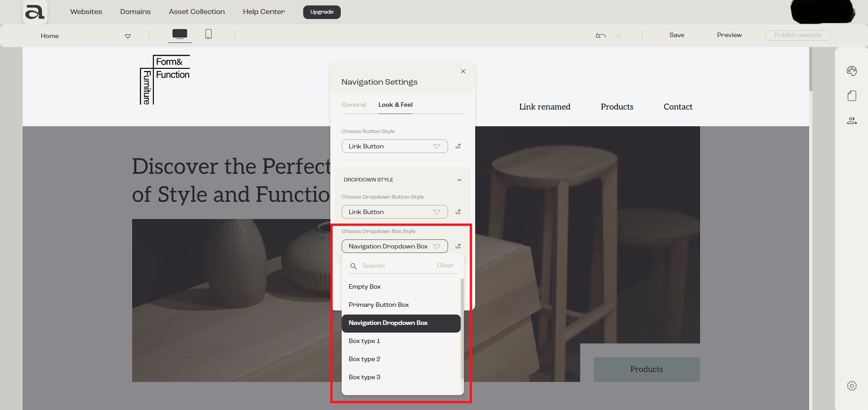Click the search magnifier icon in dropdown list
This screenshot has width=868, height=410.
tap(353, 266)
